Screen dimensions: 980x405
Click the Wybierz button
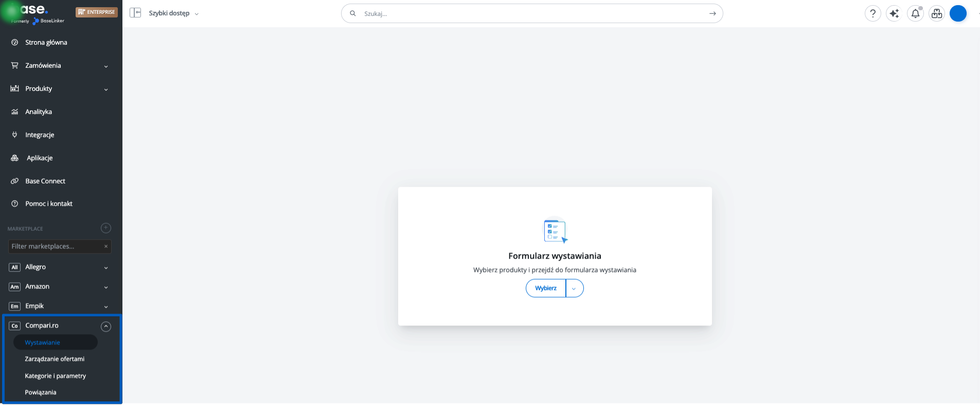coord(546,288)
